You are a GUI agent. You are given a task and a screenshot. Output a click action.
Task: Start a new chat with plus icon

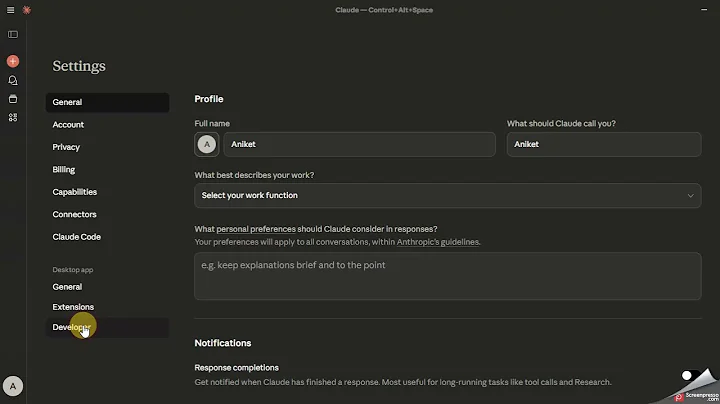click(x=13, y=61)
